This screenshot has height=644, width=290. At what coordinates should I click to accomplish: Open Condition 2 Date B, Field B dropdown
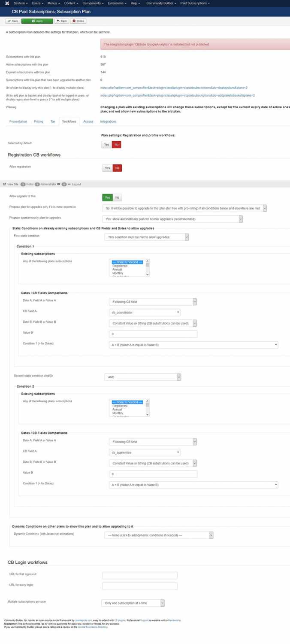point(153,463)
